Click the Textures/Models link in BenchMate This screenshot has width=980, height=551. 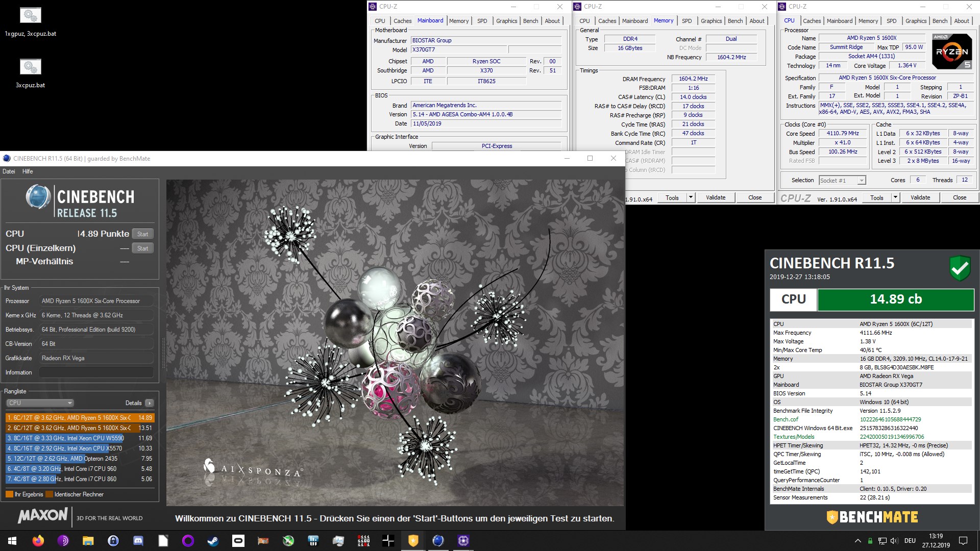(x=794, y=437)
